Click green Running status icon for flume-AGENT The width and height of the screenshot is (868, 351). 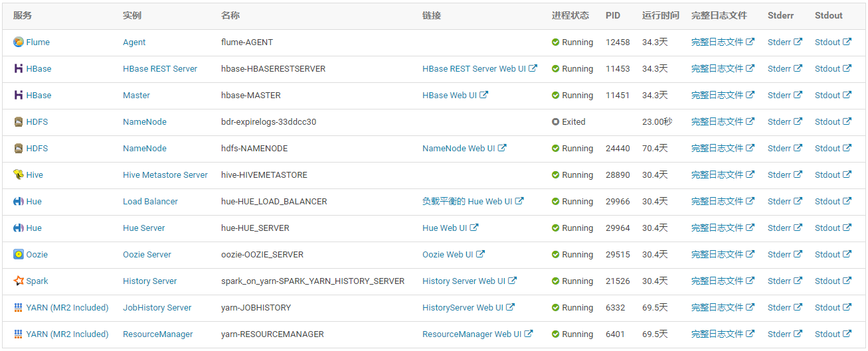(556, 42)
